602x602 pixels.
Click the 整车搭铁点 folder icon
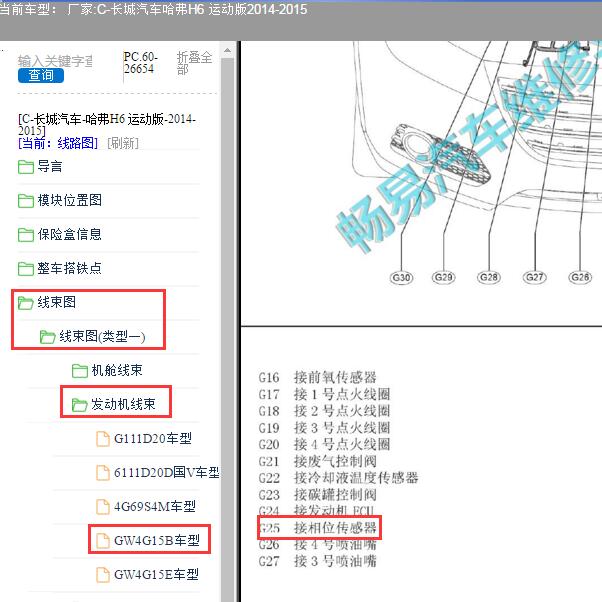(x=26, y=268)
